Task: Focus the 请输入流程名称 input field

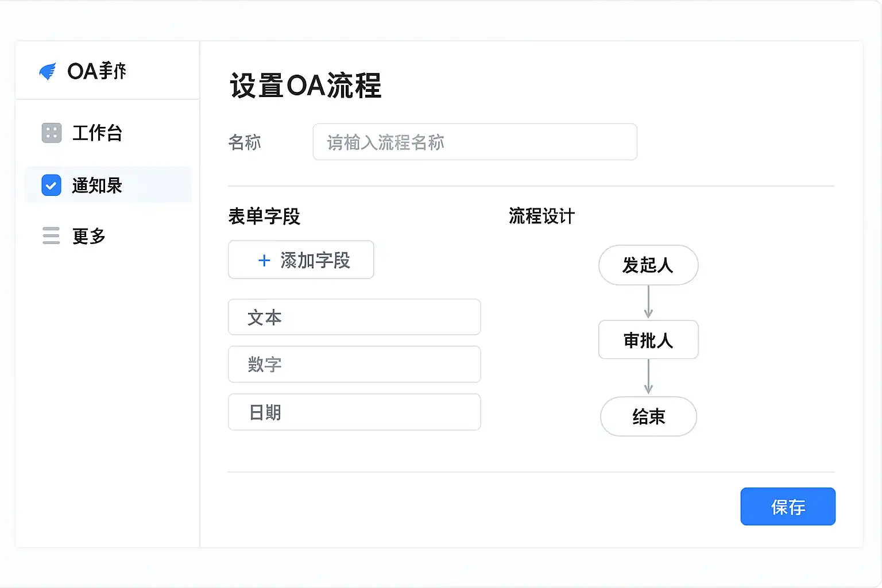Action: (x=474, y=142)
